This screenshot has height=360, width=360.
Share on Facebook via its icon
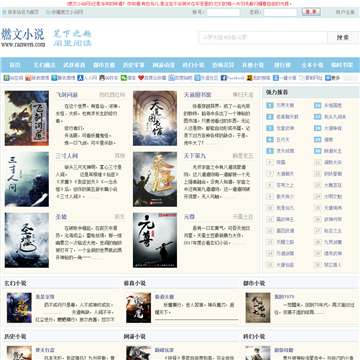click(x=224, y=78)
